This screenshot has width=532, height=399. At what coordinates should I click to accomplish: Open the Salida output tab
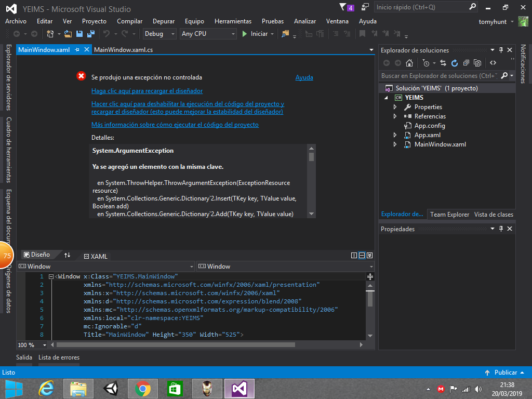coord(24,357)
